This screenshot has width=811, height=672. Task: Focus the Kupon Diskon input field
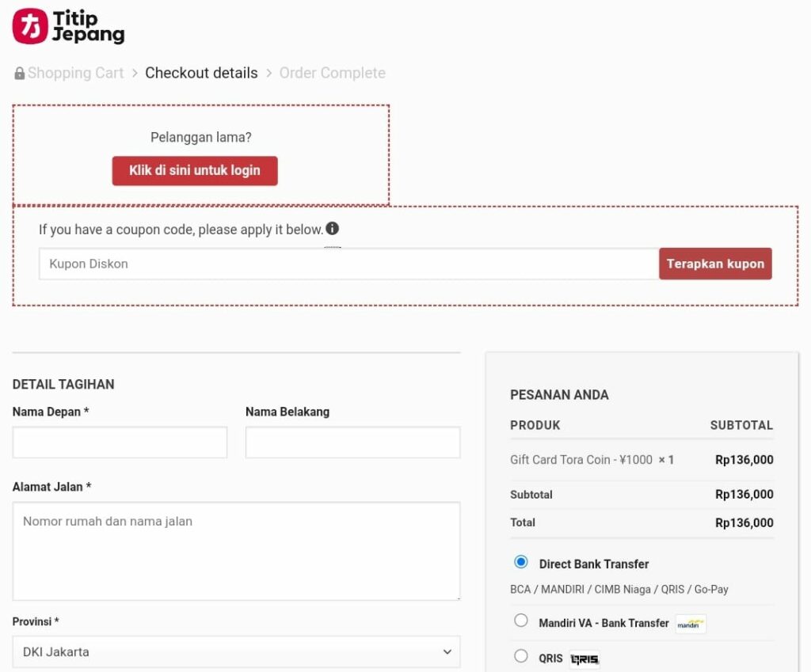[348, 264]
